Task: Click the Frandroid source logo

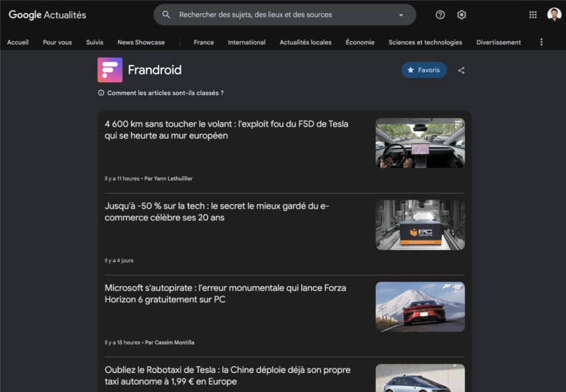Action: coord(110,70)
